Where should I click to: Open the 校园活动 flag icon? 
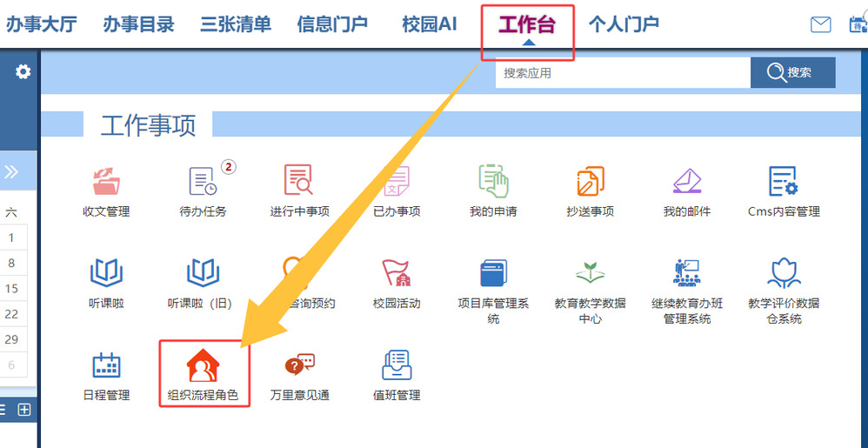[x=397, y=274]
